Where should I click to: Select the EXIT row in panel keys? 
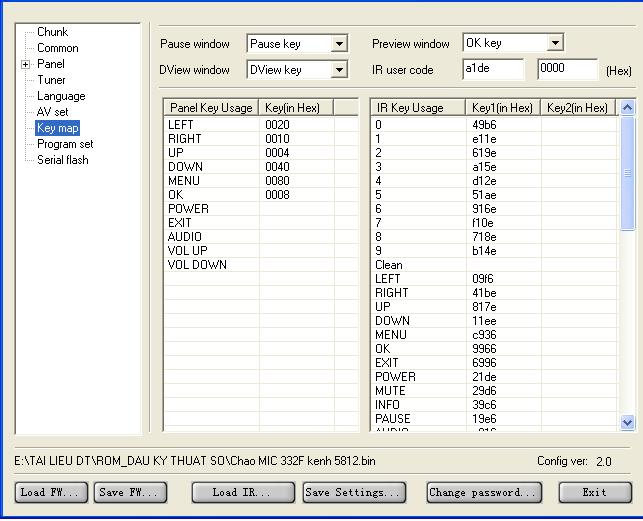[x=261, y=223]
